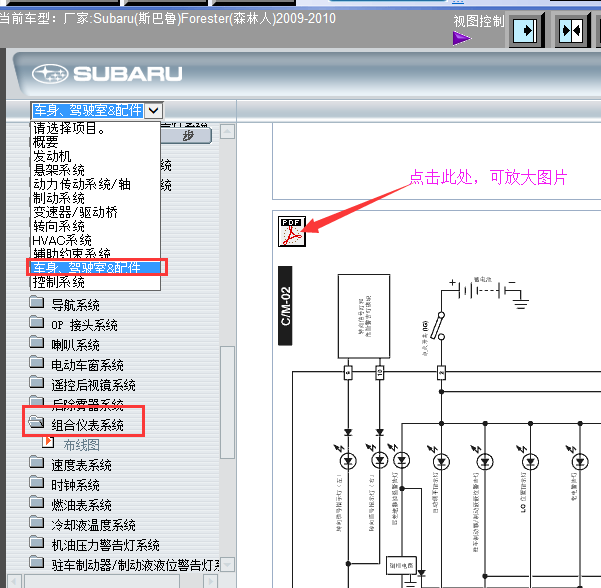Open the OP 接头系统 folder icon
Viewport: 601px width, 588px height.
tap(37, 322)
